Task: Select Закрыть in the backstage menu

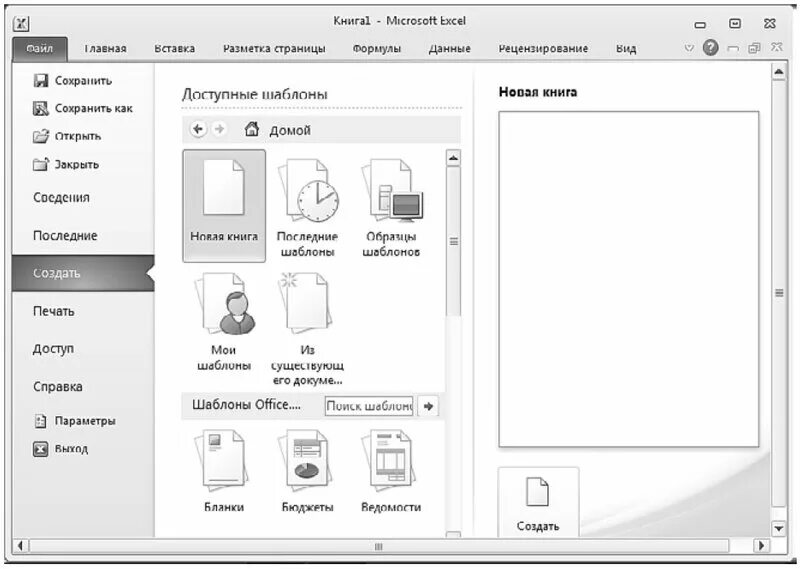Action: point(65,164)
